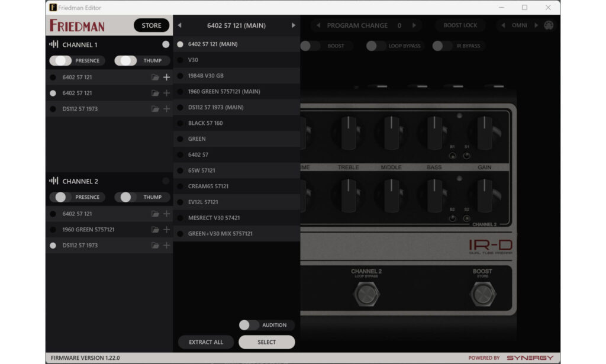Select V30 in the IR list
Image resolution: width=606 pixels, height=364 pixels.
tap(237, 60)
